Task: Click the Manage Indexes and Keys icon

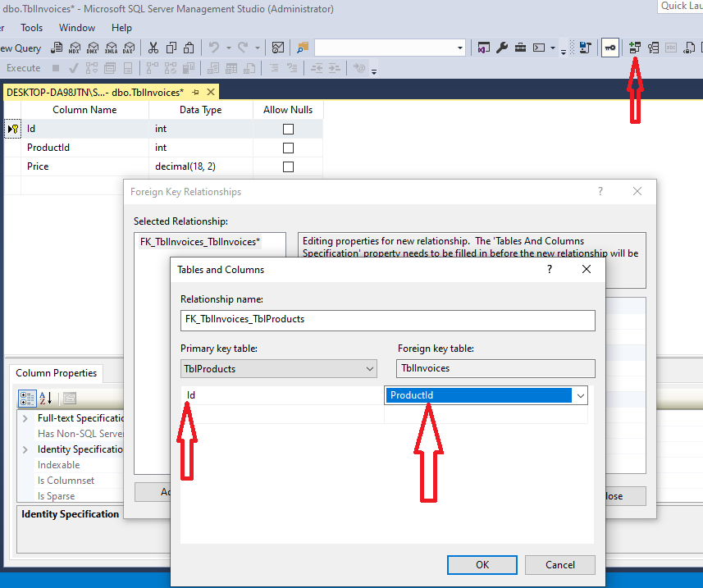Action: coord(653,48)
